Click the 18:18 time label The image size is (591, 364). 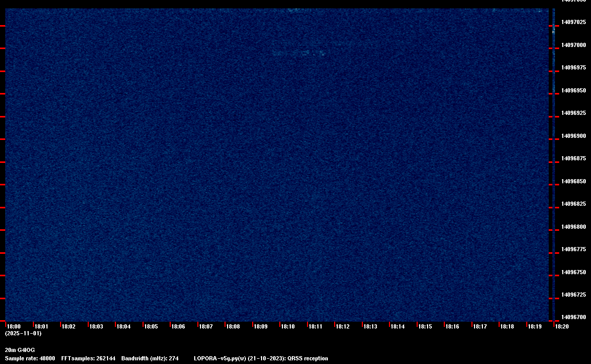[507, 326]
